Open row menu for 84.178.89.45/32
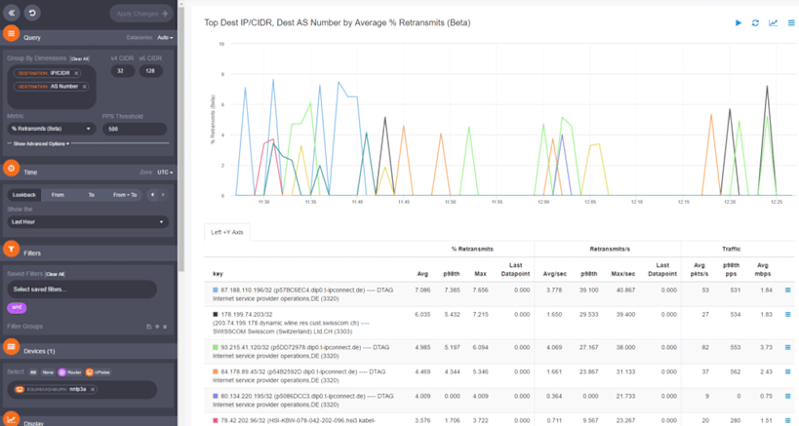Image resolution: width=799 pixels, height=426 pixels. 788,371
